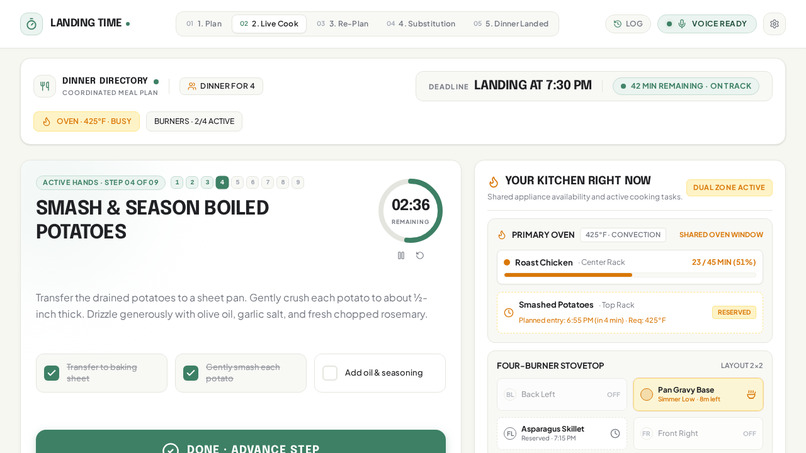The width and height of the screenshot is (806, 453).
Task: Click the Shared Oven Window label
Action: (x=721, y=234)
